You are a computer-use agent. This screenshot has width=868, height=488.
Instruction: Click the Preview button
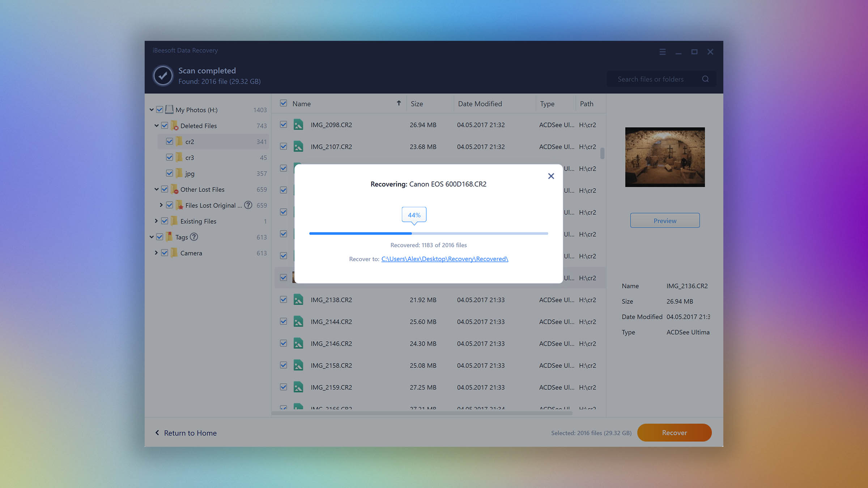[665, 221]
